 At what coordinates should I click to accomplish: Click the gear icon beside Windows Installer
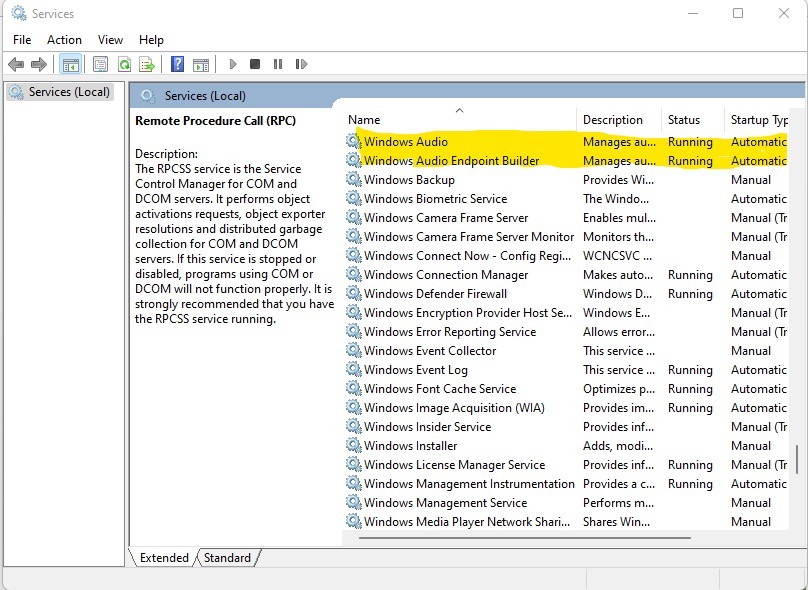click(354, 445)
